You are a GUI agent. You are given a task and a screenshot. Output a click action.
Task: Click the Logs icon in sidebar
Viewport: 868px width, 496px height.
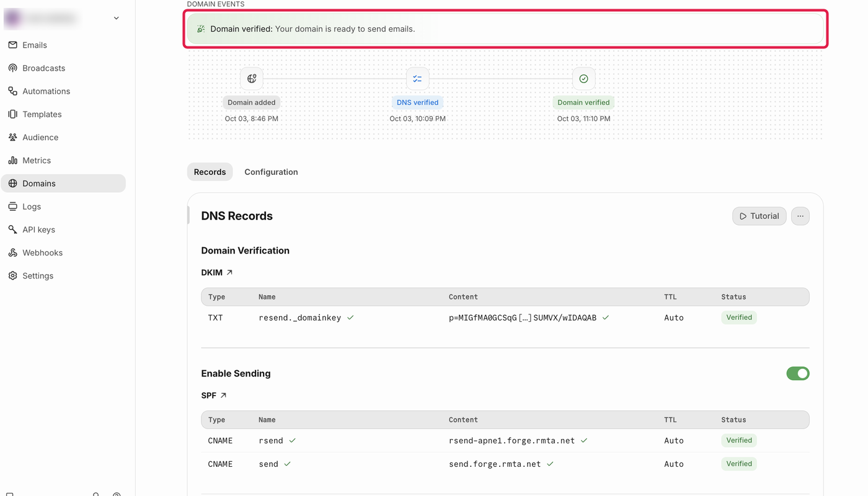pos(12,206)
